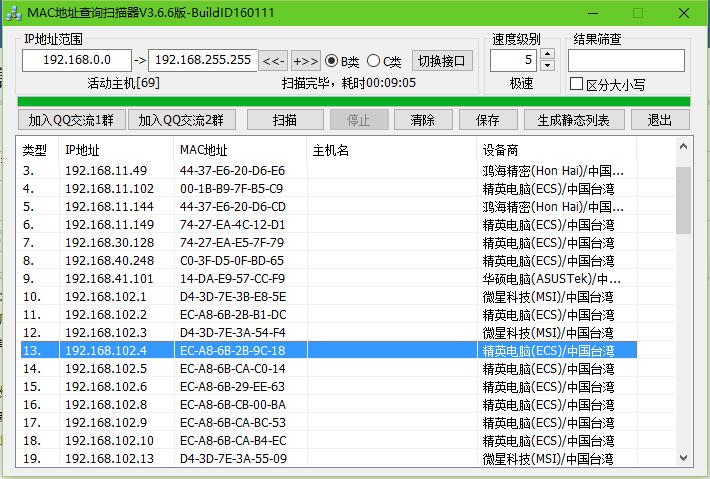
Task: Click the <<- previous range button
Action: pos(273,61)
